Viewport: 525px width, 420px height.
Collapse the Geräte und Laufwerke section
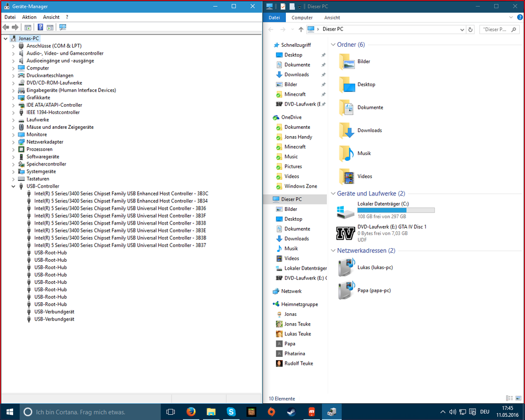click(x=332, y=193)
